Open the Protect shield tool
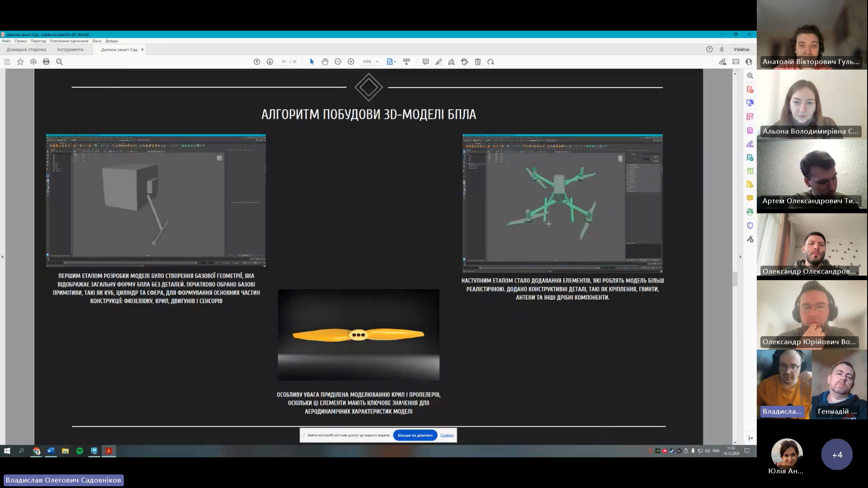This screenshot has width=868, height=488. click(750, 225)
